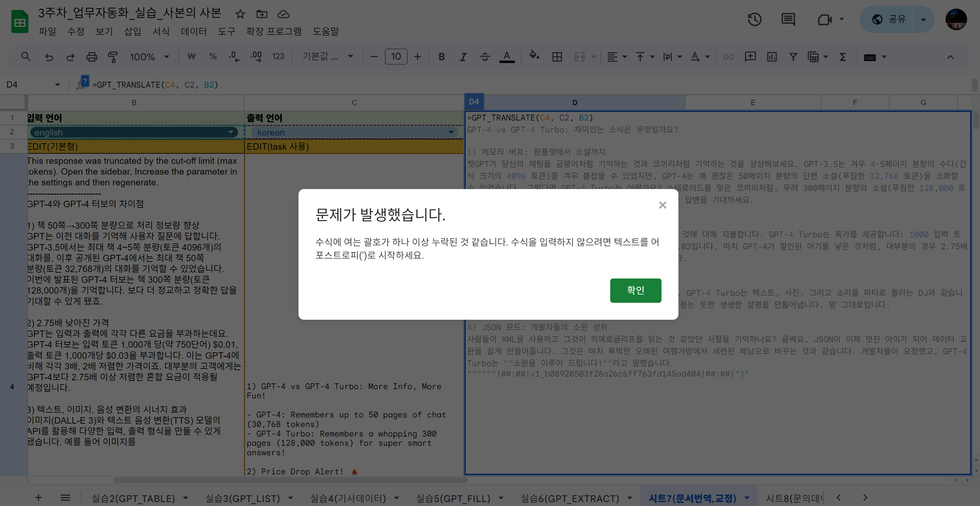The image size is (980, 506).
Task: Open the fill color picker
Action: tap(535, 56)
